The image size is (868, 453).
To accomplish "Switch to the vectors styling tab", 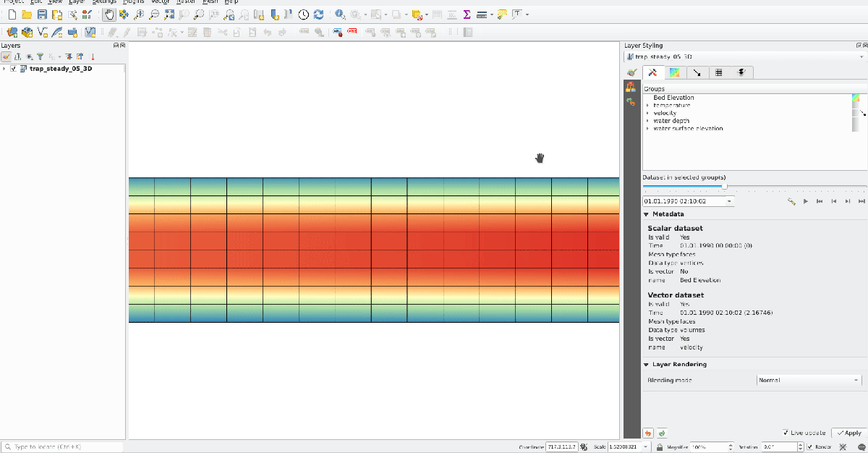I will [697, 72].
